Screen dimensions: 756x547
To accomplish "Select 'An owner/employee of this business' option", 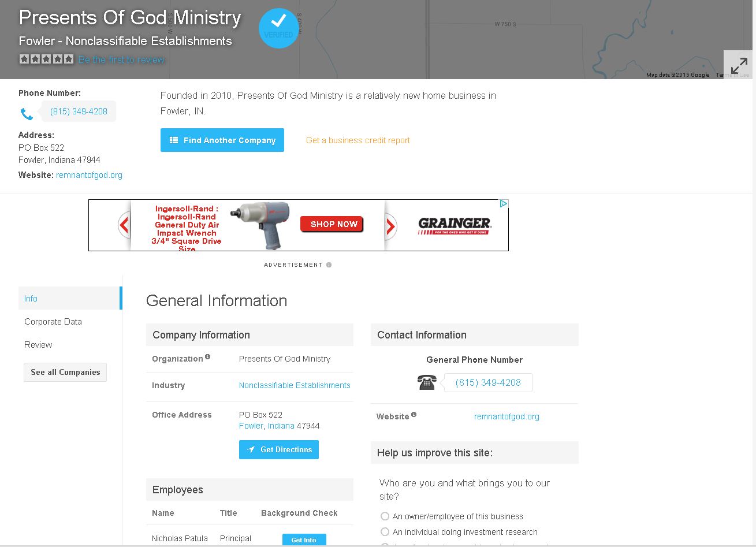I will click(x=385, y=516).
